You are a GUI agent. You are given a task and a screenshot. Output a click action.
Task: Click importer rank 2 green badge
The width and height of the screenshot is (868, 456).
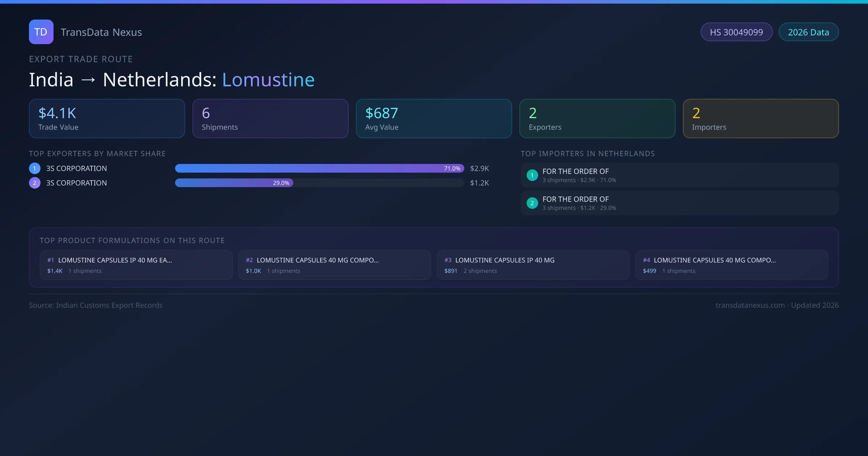532,203
